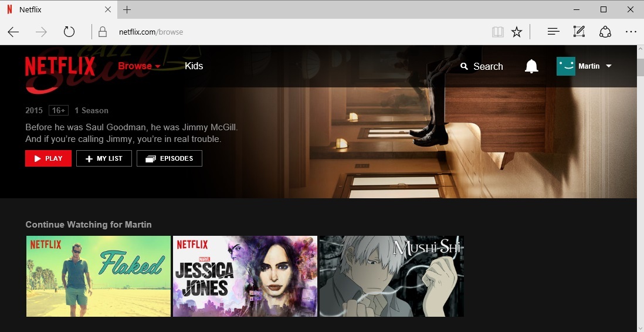Close the Netflix browser tab
Screen dimensions: 644x332
click(x=108, y=9)
